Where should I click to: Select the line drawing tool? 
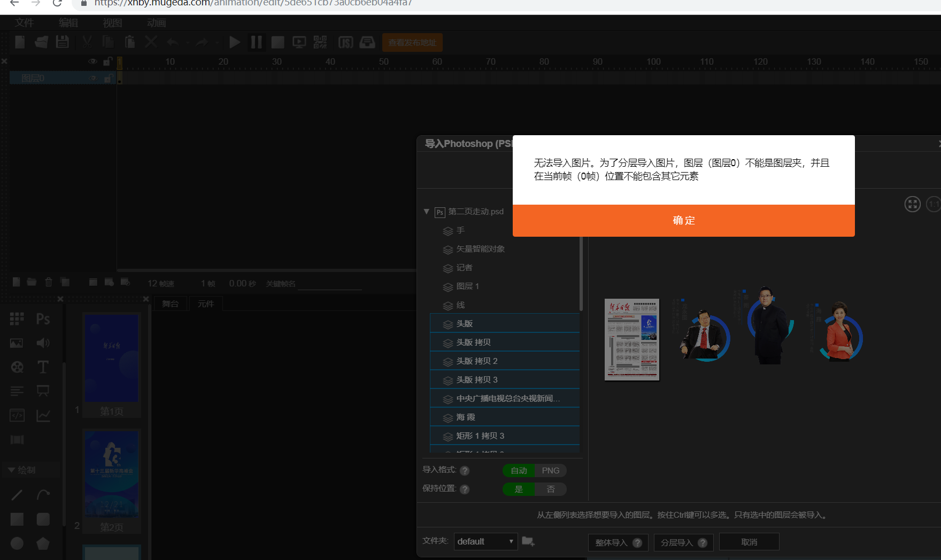point(17,495)
